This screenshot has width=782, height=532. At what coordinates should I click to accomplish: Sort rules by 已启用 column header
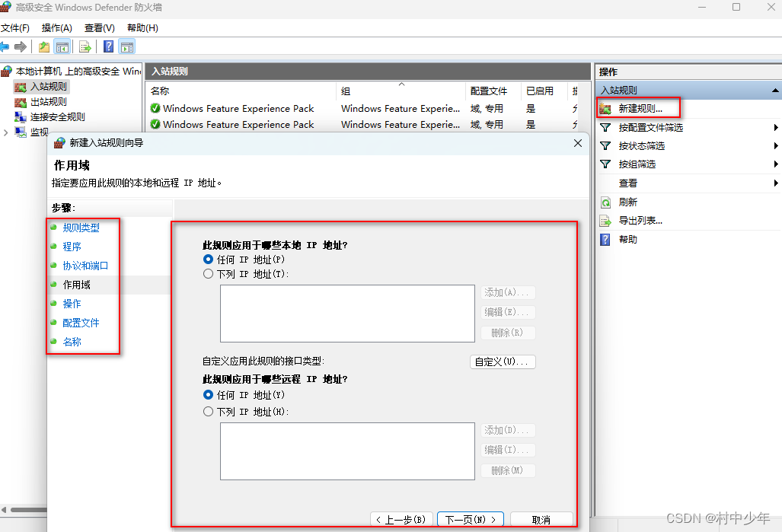(x=544, y=91)
